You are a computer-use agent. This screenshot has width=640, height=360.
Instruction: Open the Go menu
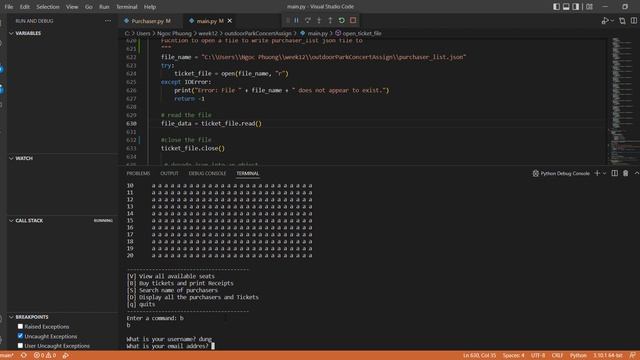(x=89, y=7)
